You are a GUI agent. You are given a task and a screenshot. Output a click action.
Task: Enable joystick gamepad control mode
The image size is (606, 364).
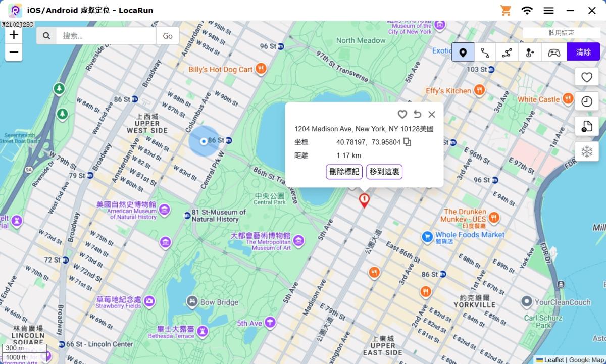point(554,52)
